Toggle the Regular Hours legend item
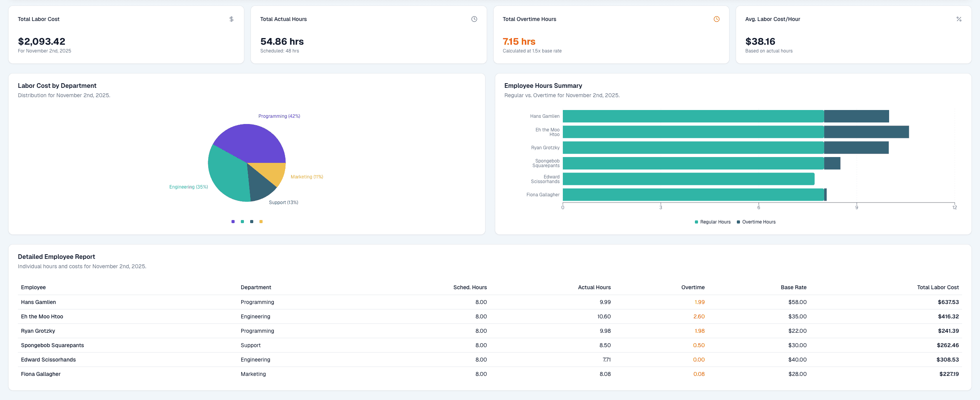 712,222
